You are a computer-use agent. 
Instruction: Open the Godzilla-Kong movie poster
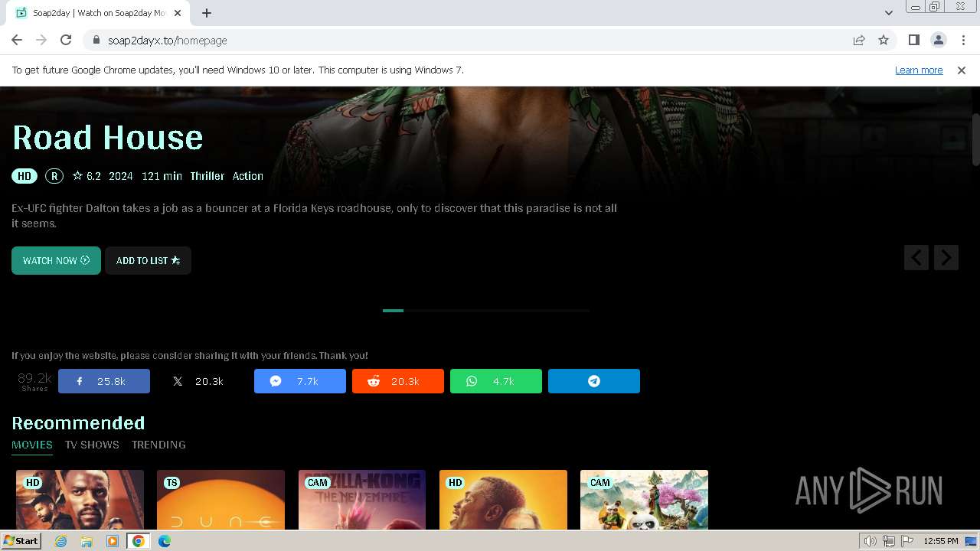click(x=362, y=500)
